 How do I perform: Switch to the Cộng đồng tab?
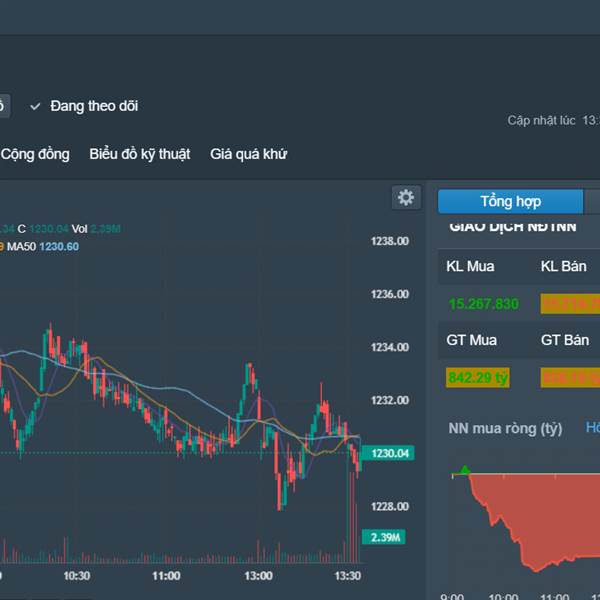coord(35,154)
